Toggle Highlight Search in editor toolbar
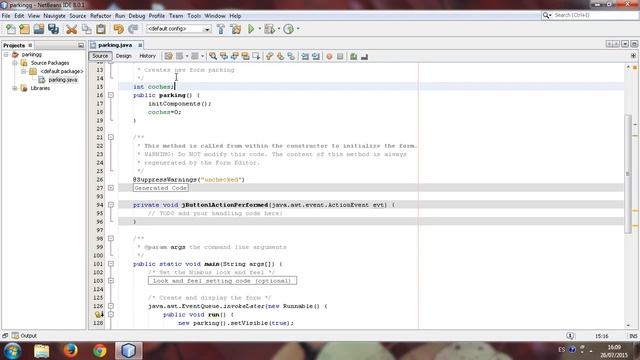640x360 pixels. point(245,56)
